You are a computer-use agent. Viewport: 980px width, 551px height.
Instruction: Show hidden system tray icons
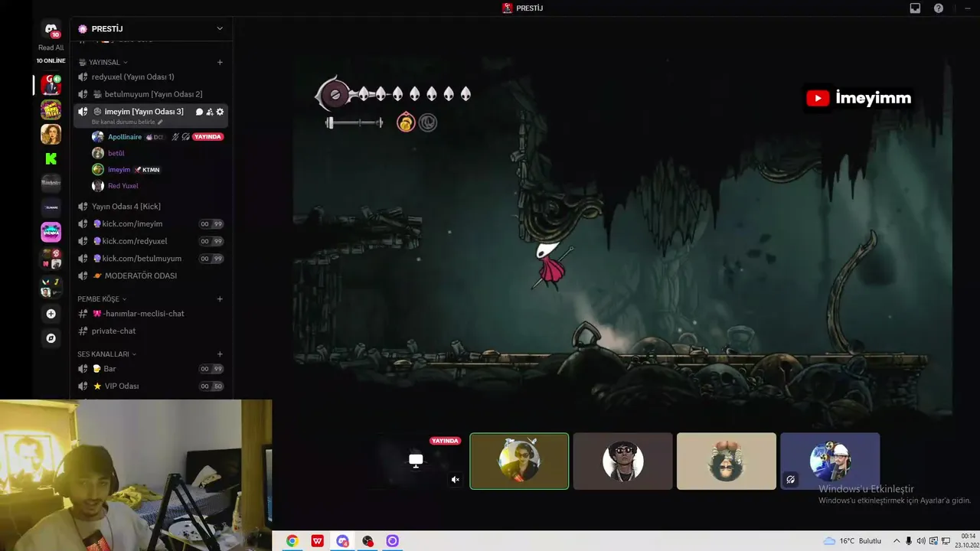coord(897,541)
